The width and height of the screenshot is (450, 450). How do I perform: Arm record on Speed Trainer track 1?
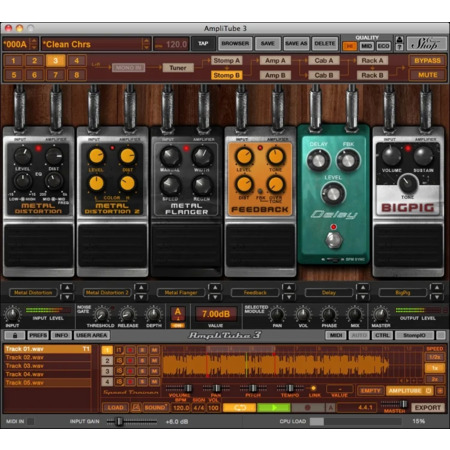[x=130, y=350]
